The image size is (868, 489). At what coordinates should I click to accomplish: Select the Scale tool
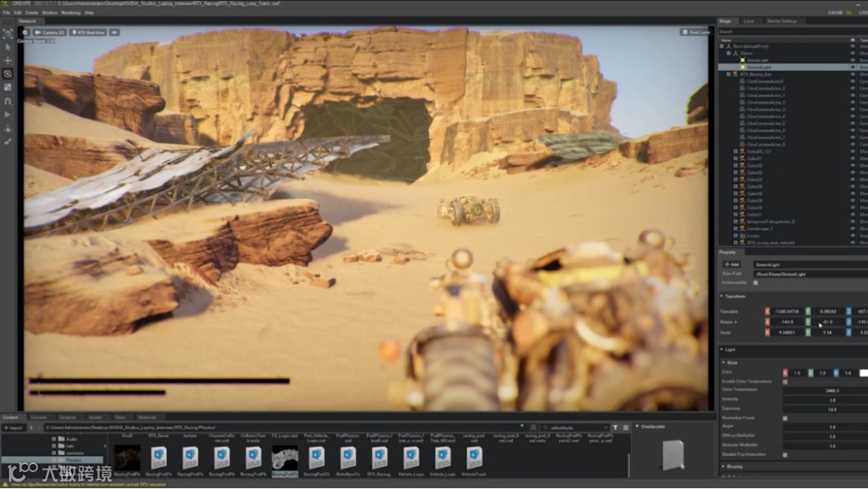pyautogui.click(x=8, y=88)
